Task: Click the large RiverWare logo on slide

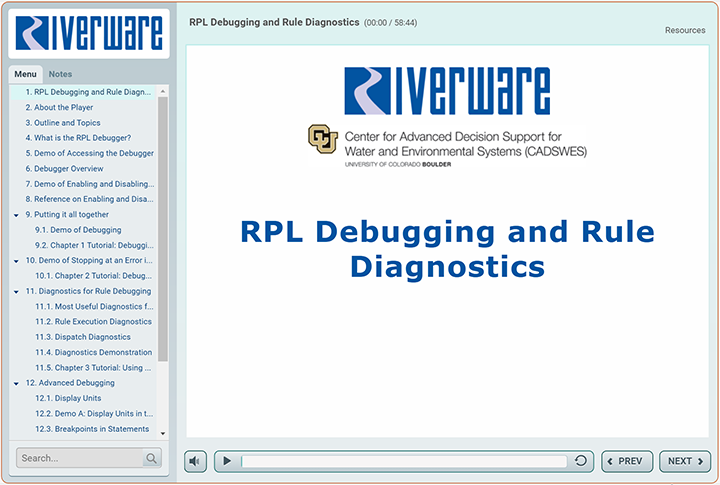Action: tap(447, 90)
